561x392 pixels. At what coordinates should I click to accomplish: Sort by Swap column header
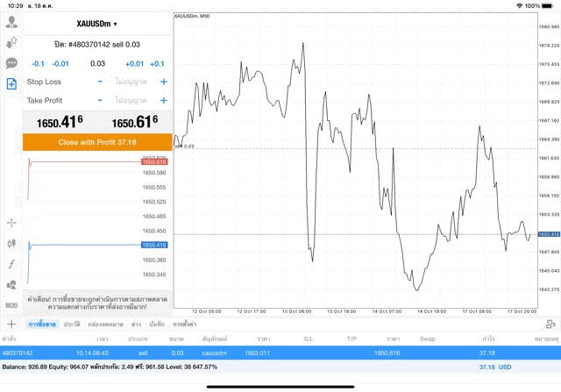(427, 339)
